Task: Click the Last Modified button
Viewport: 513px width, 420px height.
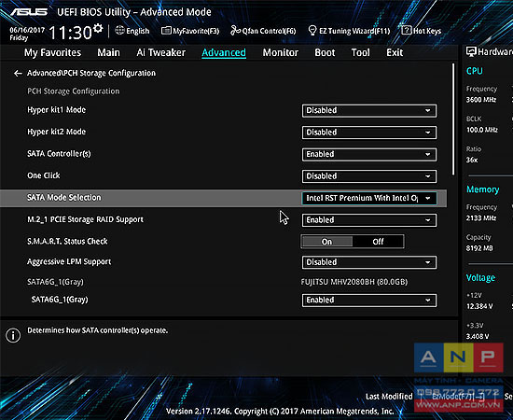Action: (389, 397)
